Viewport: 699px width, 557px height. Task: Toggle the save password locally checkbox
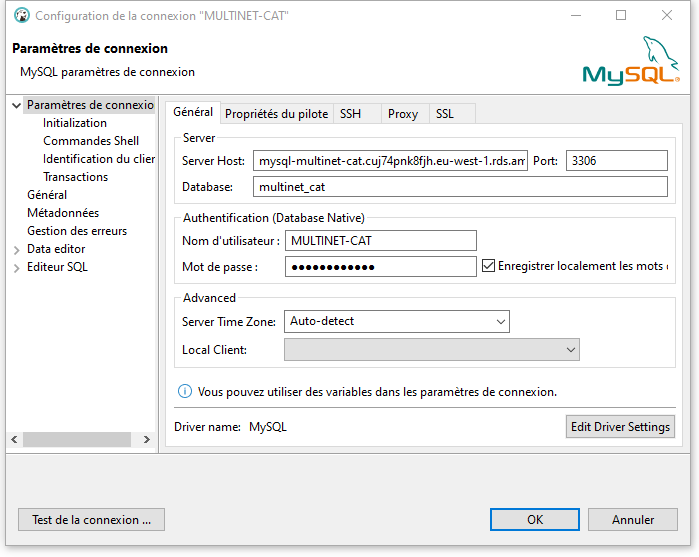[488, 266]
